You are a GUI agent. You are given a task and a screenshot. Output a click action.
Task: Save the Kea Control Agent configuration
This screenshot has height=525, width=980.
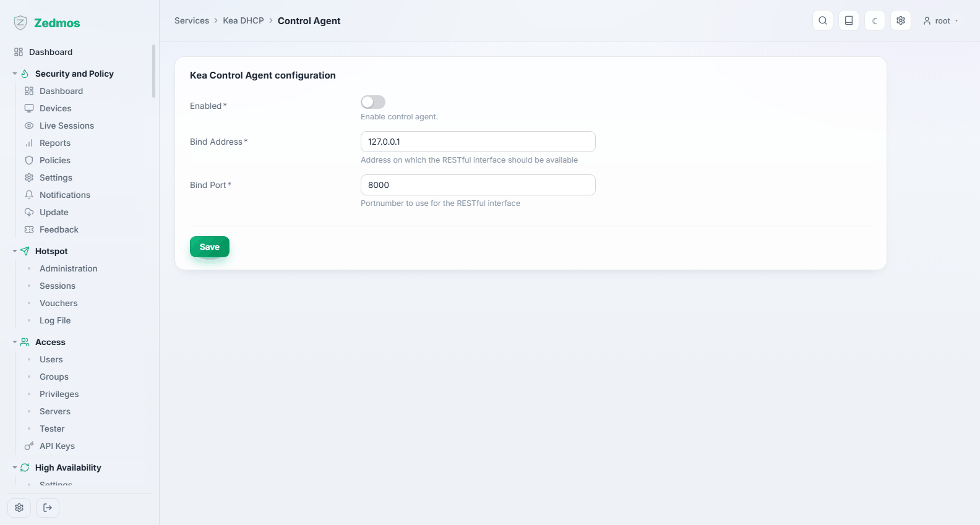pos(210,247)
